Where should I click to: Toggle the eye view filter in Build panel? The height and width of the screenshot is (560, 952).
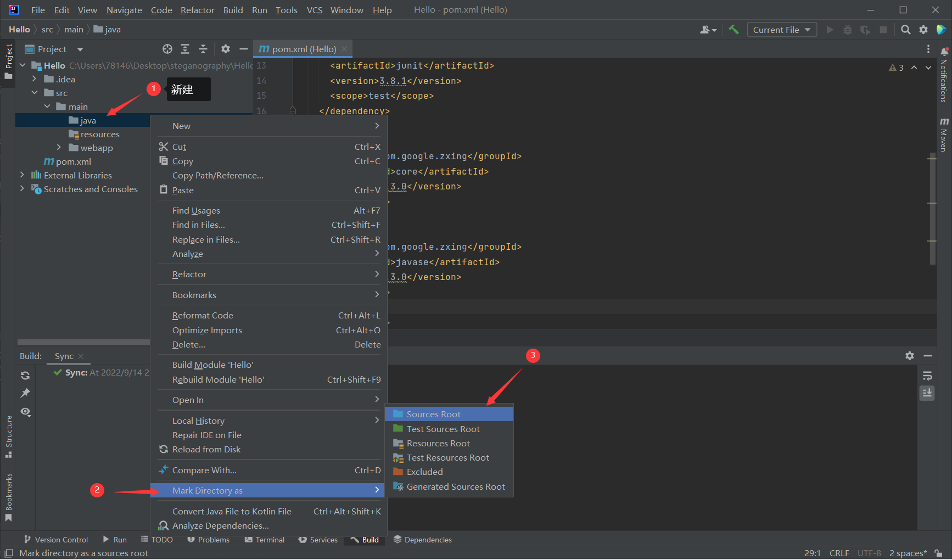click(x=25, y=412)
